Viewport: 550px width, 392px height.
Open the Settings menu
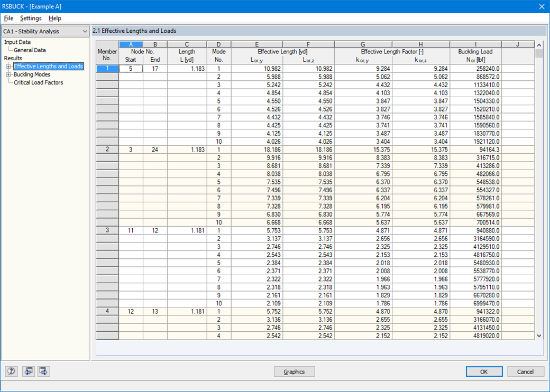[30, 18]
